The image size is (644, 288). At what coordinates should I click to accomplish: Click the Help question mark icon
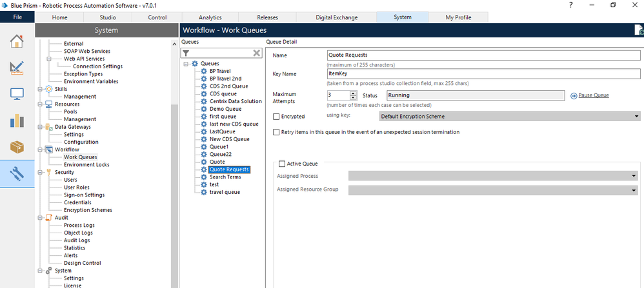(571, 5)
